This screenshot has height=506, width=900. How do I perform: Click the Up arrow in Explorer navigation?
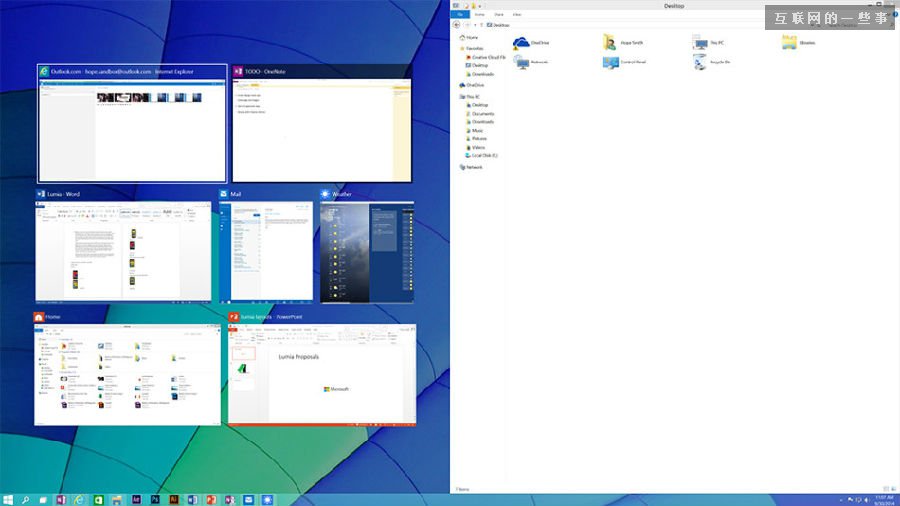[481, 25]
